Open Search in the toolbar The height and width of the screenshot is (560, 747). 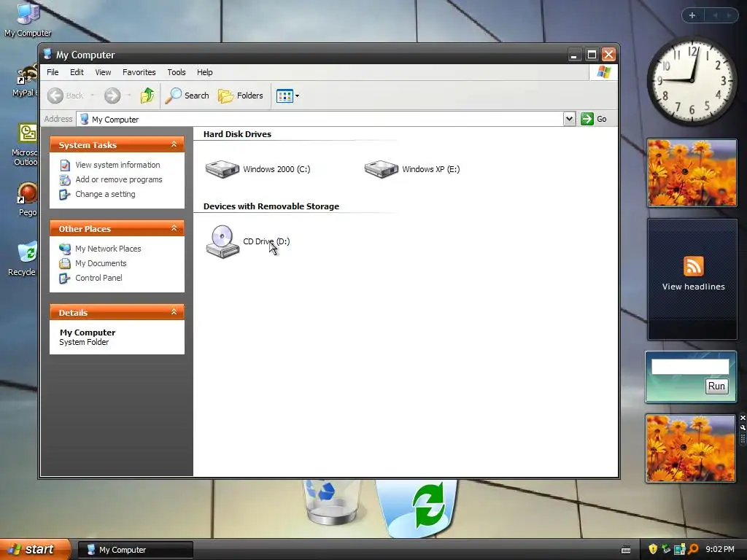[x=187, y=96]
